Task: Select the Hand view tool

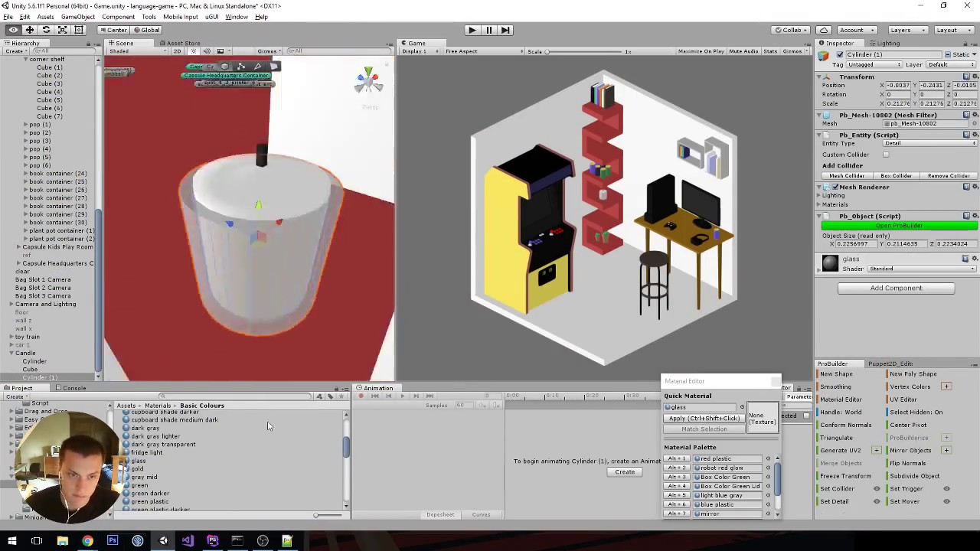Action: 13,30
